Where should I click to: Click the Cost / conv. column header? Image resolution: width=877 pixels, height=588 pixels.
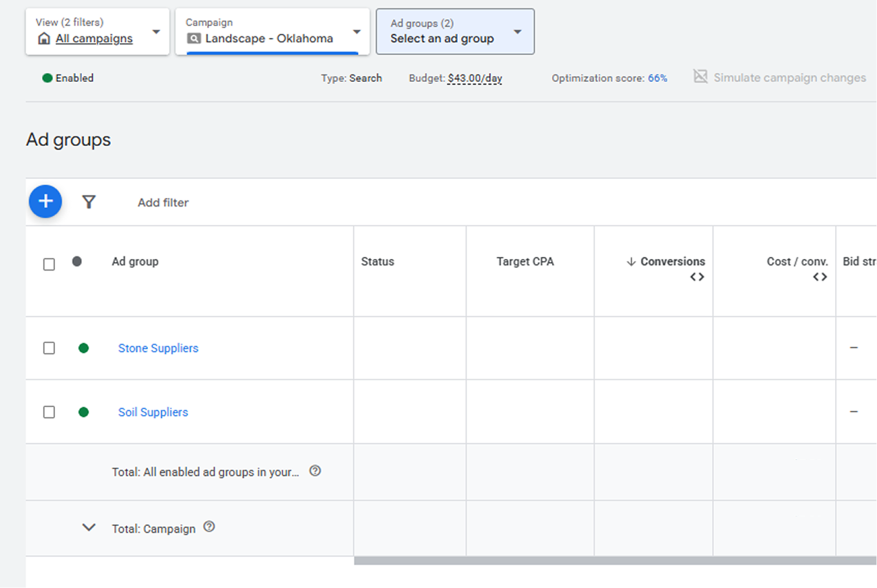(x=797, y=262)
